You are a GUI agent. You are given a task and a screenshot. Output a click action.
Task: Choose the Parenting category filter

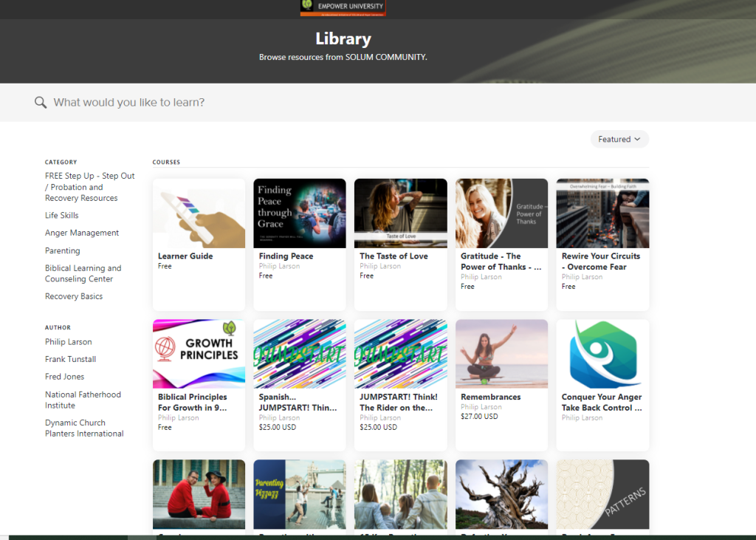(x=62, y=251)
